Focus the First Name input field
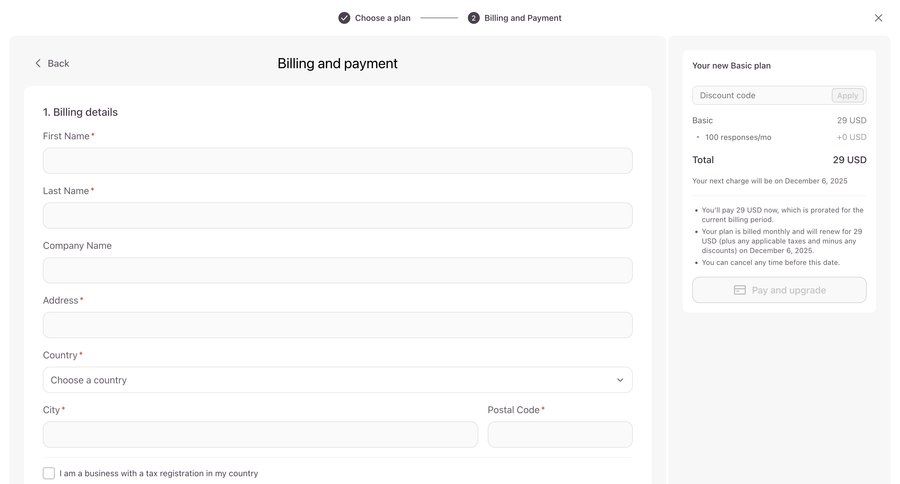 pyautogui.click(x=338, y=161)
